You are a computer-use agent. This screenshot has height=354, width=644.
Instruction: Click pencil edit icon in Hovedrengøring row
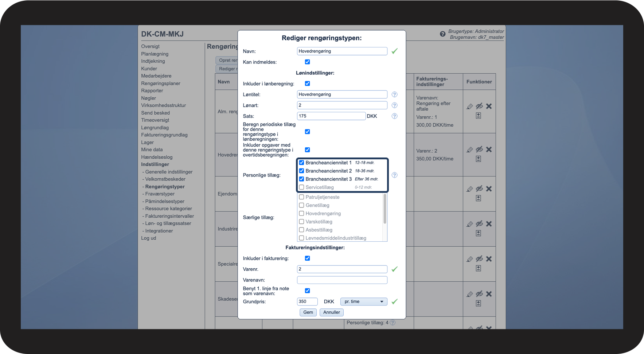click(x=470, y=149)
